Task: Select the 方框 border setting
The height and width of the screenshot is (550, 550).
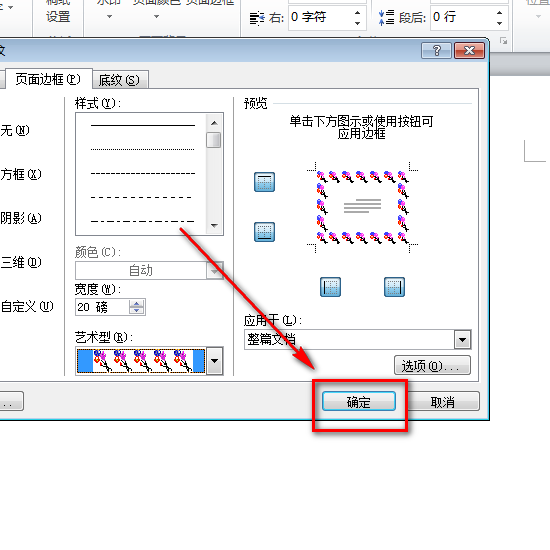Action: [21, 174]
